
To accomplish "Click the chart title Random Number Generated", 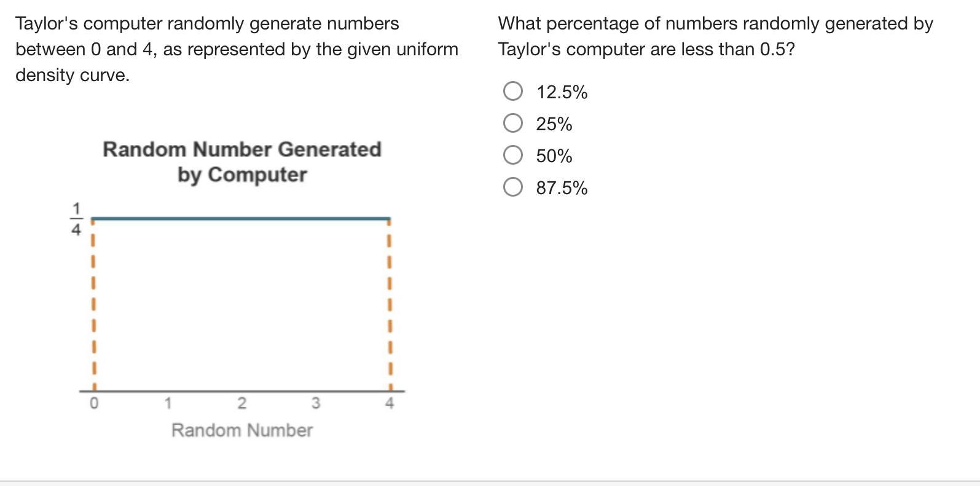I will 242,149.
